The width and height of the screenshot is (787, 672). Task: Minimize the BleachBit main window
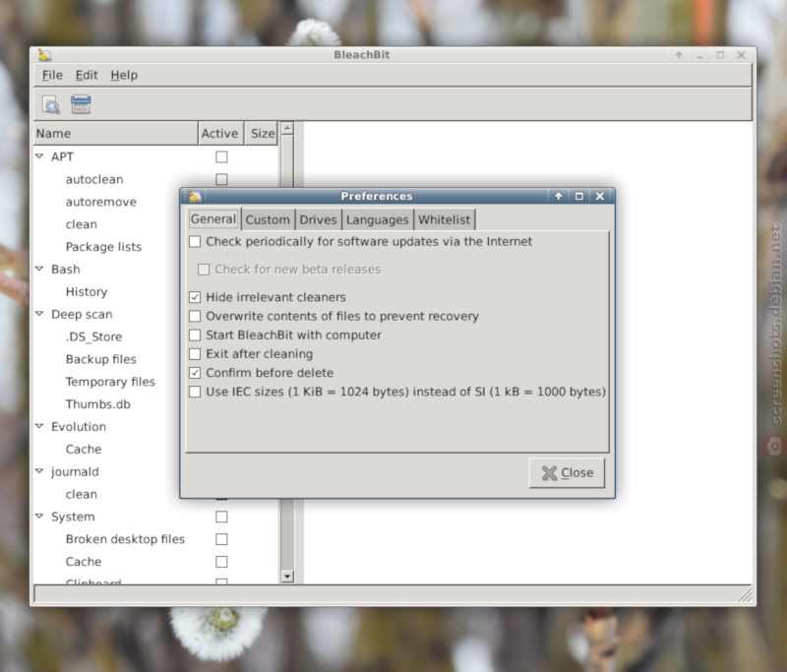tap(699, 55)
